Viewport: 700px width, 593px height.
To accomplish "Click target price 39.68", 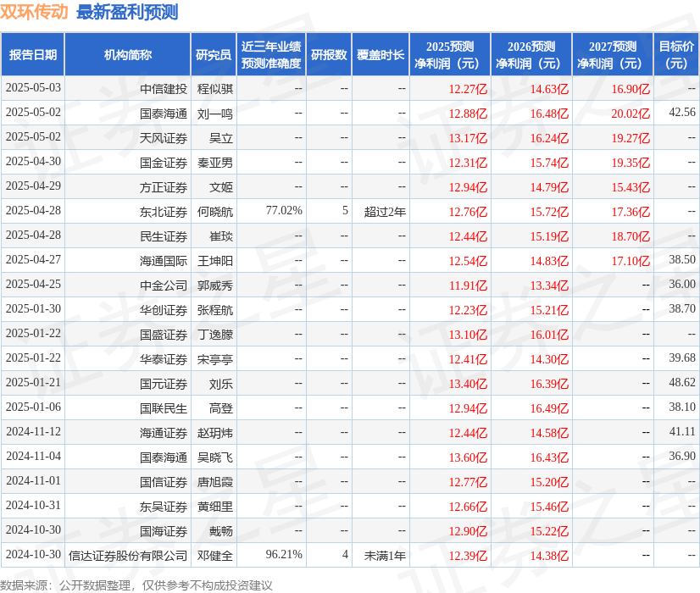I will point(682,357).
